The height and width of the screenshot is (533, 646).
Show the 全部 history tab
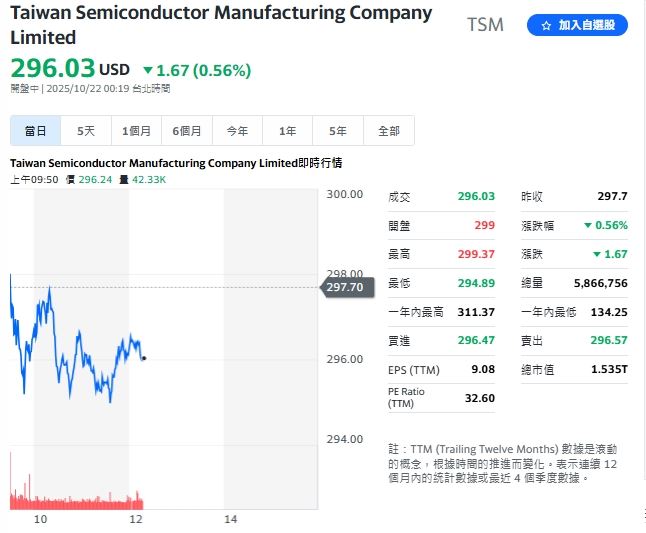point(389,131)
